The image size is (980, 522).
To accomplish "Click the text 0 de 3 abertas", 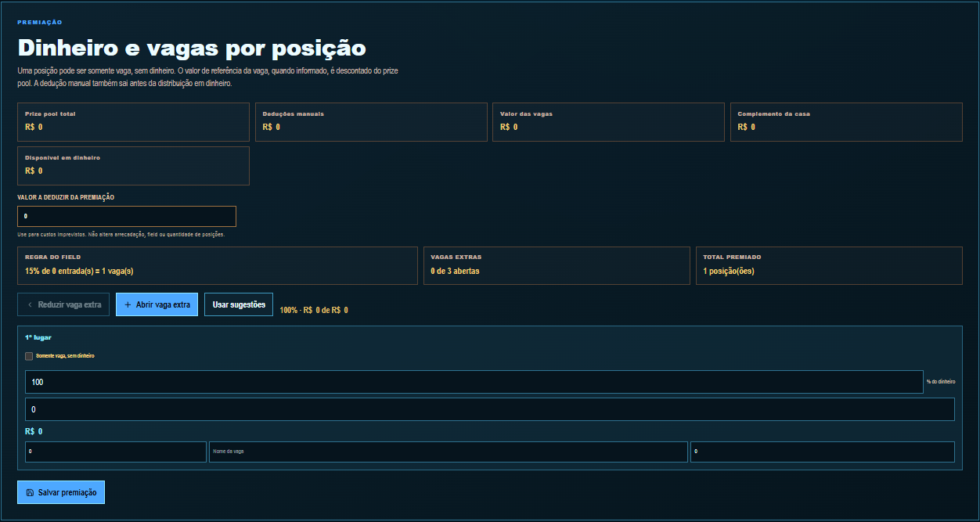I will pos(455,272).
